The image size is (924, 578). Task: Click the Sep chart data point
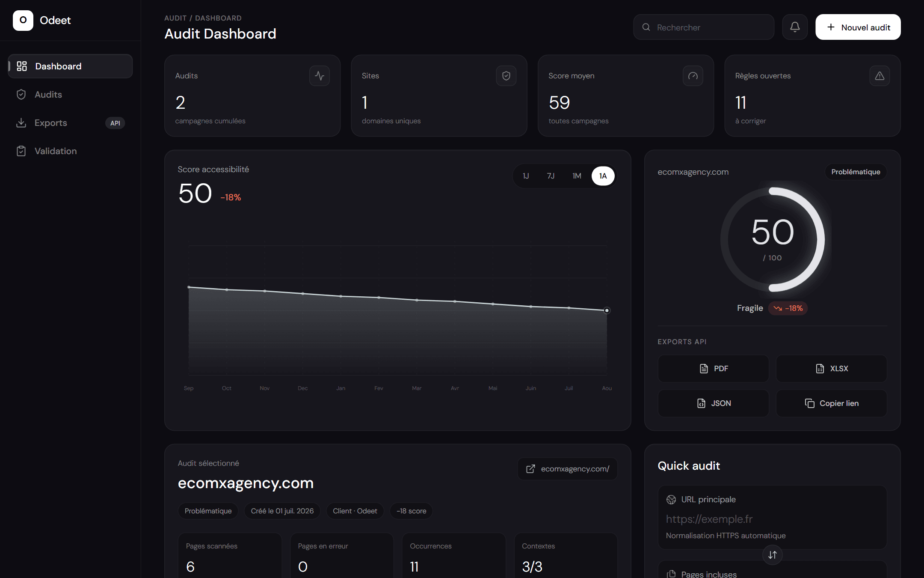(x=189, y=287)
